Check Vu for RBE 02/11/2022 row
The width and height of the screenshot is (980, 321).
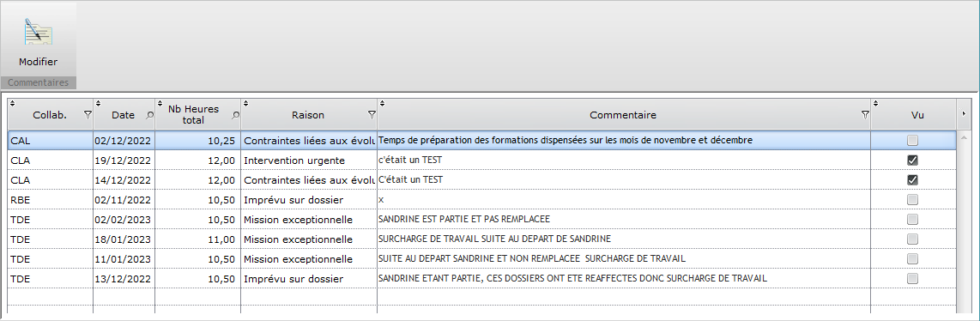click(x=912, y=200)
